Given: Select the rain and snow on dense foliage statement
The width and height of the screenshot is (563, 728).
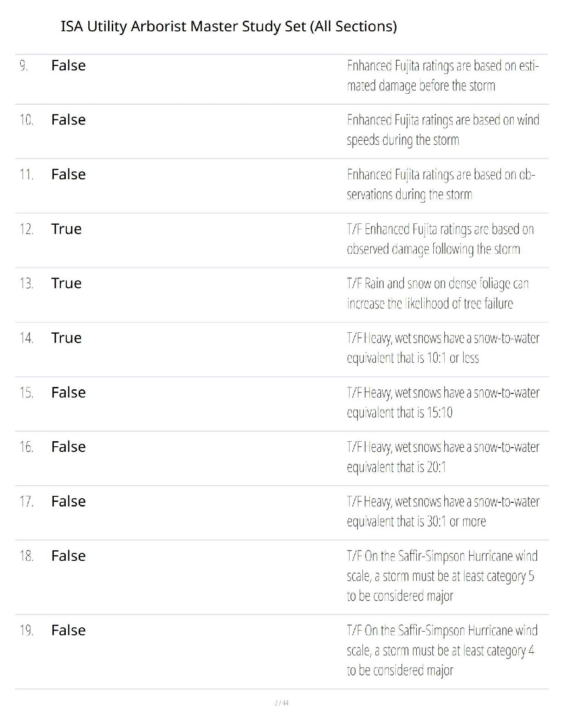Looking at the screenshot, I should click(x=437, y=293).
